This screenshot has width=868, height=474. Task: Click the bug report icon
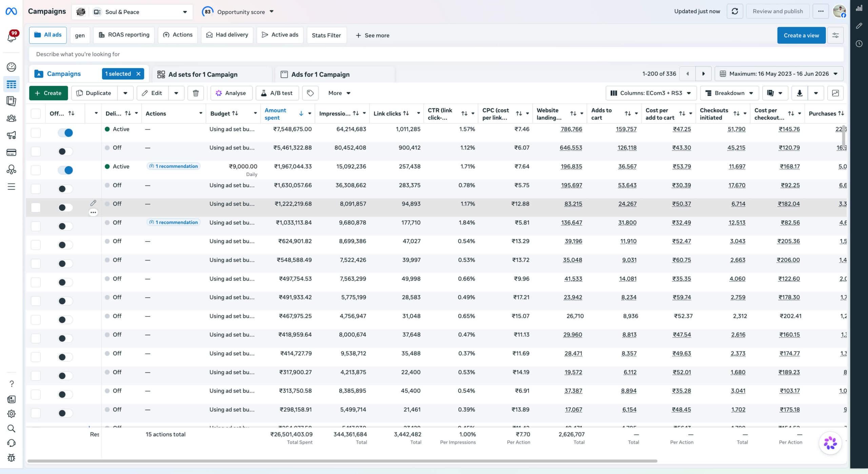click(11, 458)
